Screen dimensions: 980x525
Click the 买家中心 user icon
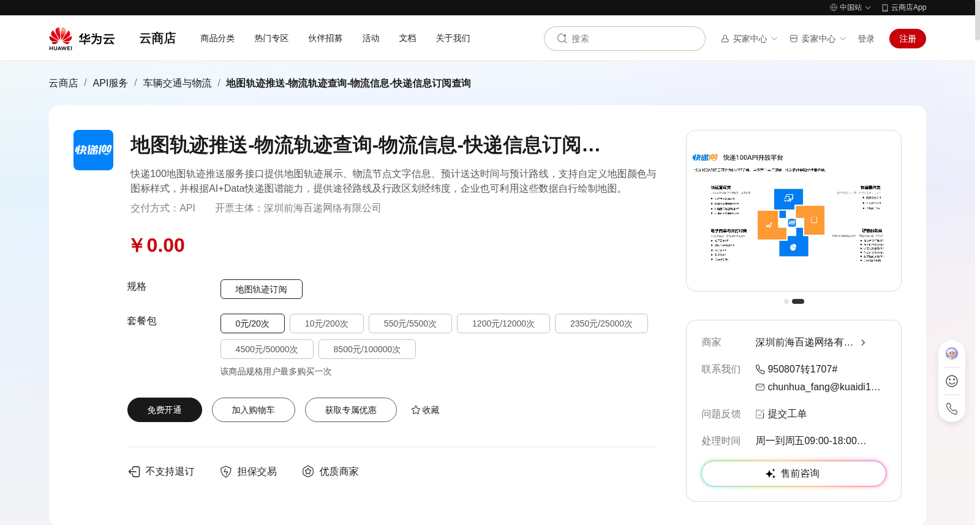(x=725, y=39)
